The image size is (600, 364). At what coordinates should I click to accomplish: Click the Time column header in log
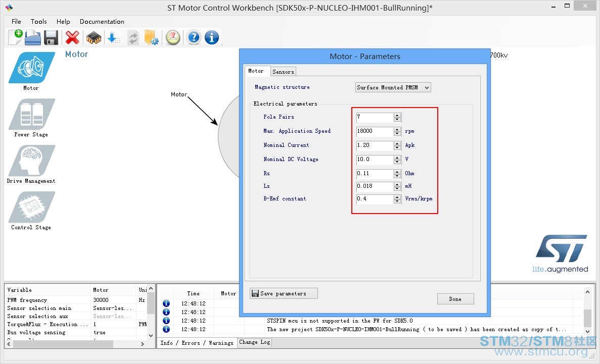coord(193,293)
